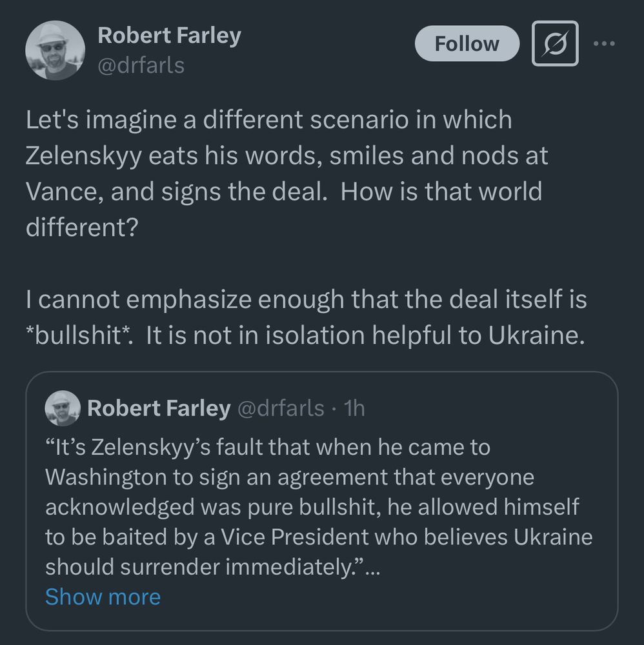Click "should surrender immediately." line in quoted post

pos(204,567)
